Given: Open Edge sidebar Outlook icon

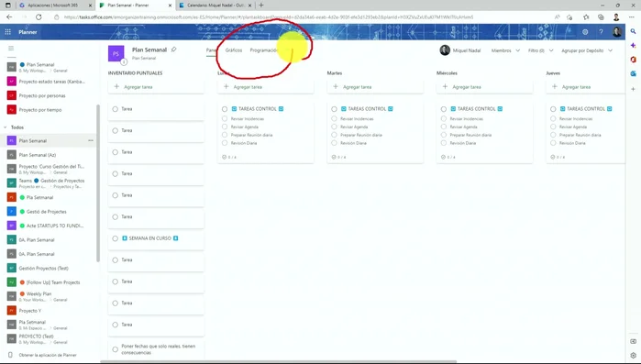Looking at the screenshot, I should 634,74.
